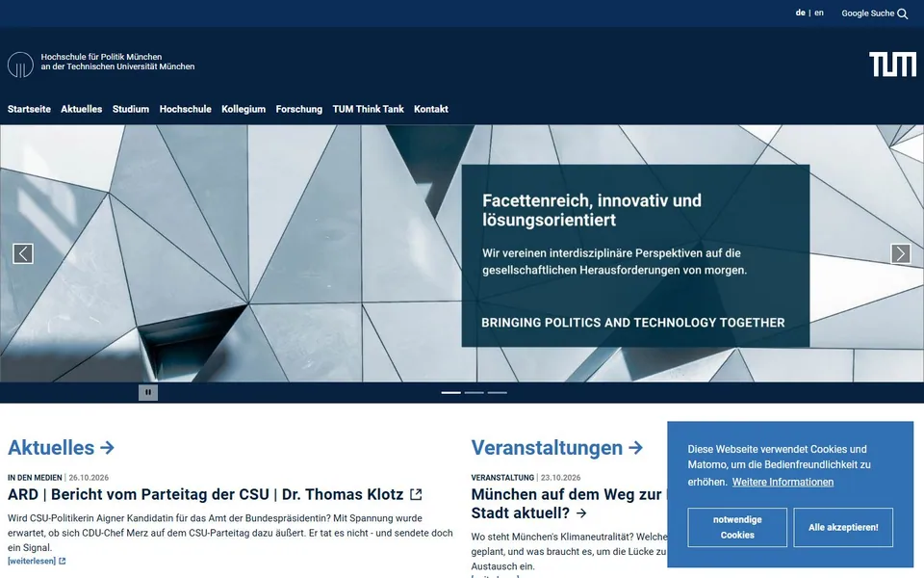Viewport: 924px width, 578px height.
Task: Select the third slide indicator
Action: [x=497, y=392]
